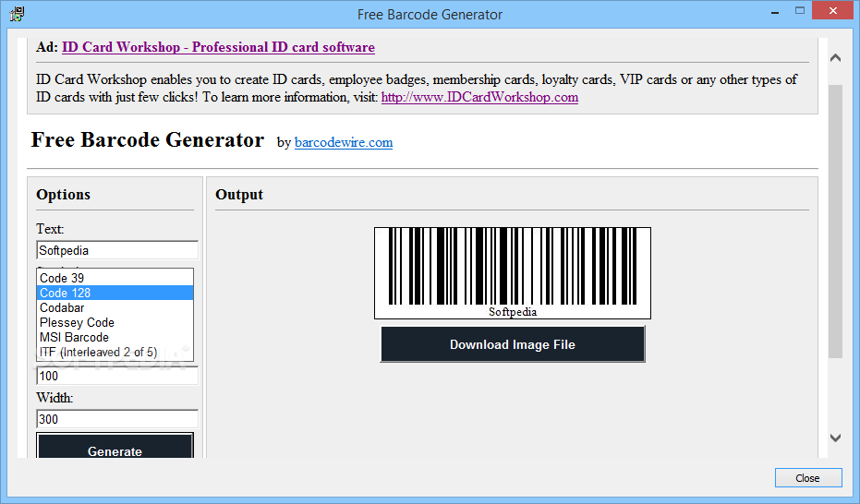Select Code 128 in the list
The width and height of the screenshot is (860, 504).
pyautogui.click(x=115, y=293)
